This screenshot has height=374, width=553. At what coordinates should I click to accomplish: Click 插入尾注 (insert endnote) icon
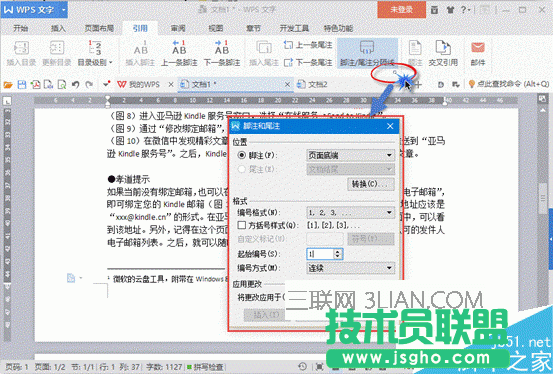pos(264,53)
